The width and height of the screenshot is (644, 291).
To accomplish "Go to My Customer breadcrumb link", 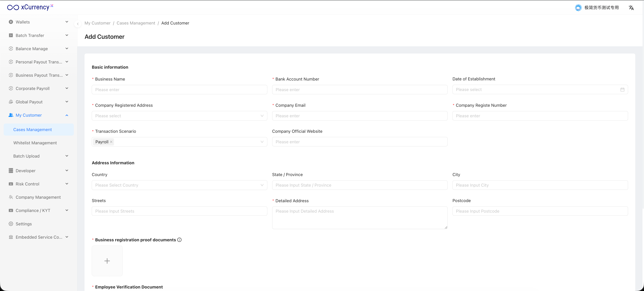I will [97, 23].
